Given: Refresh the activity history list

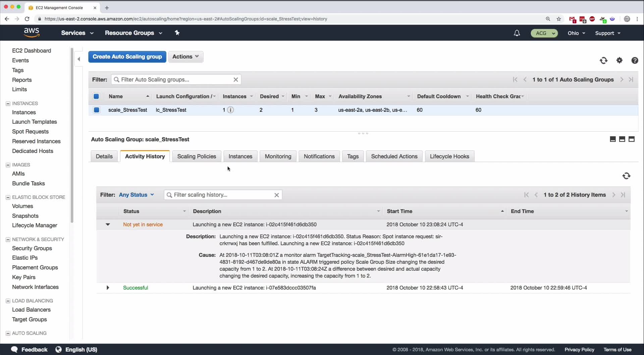Looking at the screenshot, I should click(x=626, y=176).
